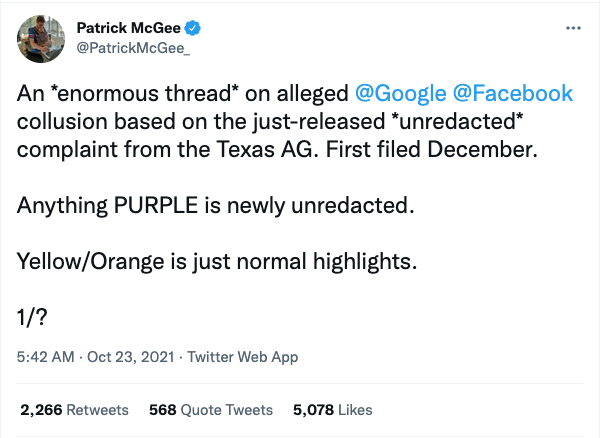Click the "1/?" thread counter text
The image size is (604, 438).
point(36,316)
